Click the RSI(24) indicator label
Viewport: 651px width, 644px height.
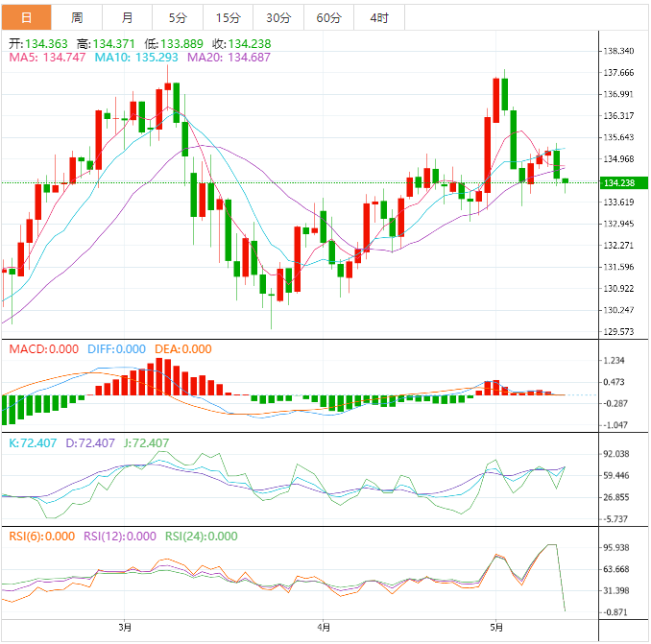coord(201,537)
